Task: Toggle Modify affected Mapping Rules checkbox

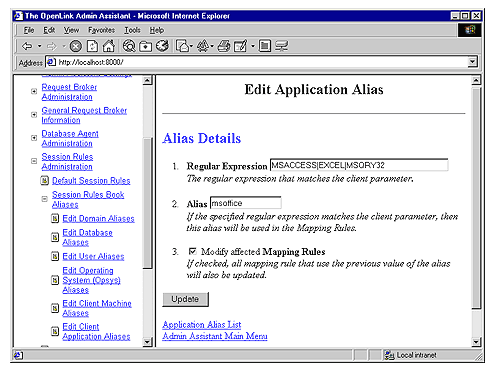Action: [x=192, y=251]
